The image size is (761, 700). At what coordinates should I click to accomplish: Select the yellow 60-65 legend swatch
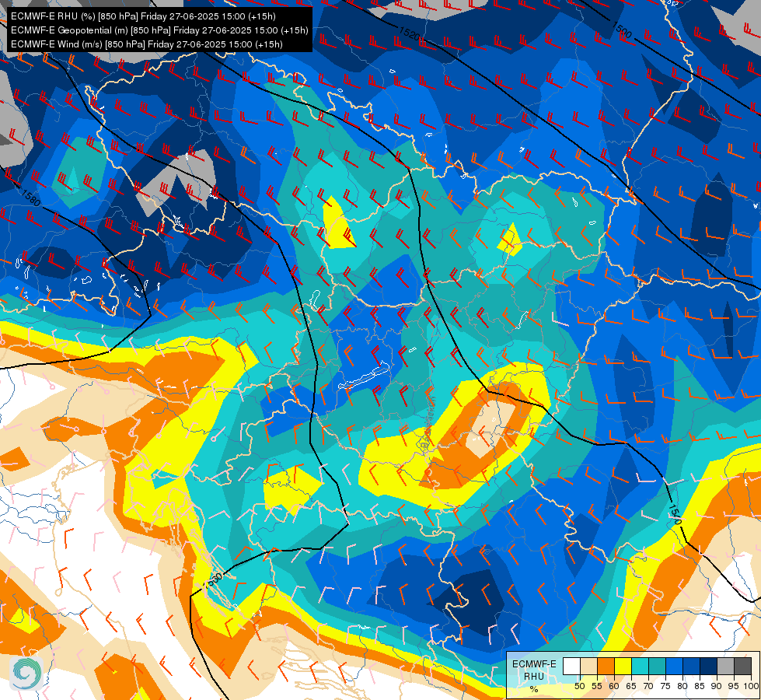[x=623, y=666]
